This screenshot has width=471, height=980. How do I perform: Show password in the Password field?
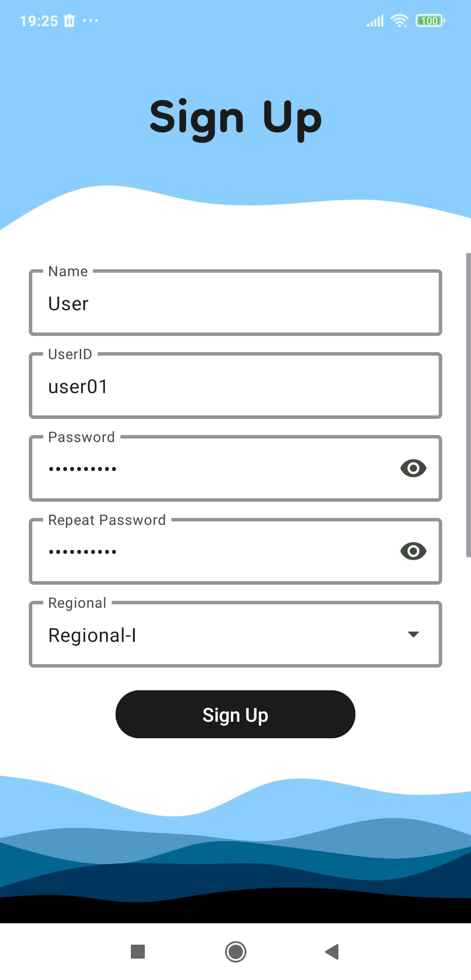click(x=413, y=468)
